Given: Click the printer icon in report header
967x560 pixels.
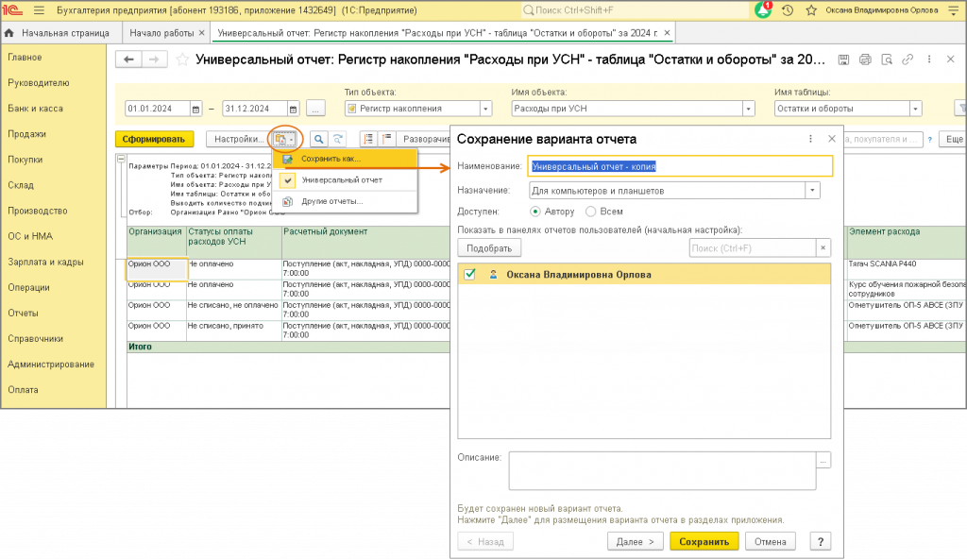Looking at the screenshot, I should (865, 59).
